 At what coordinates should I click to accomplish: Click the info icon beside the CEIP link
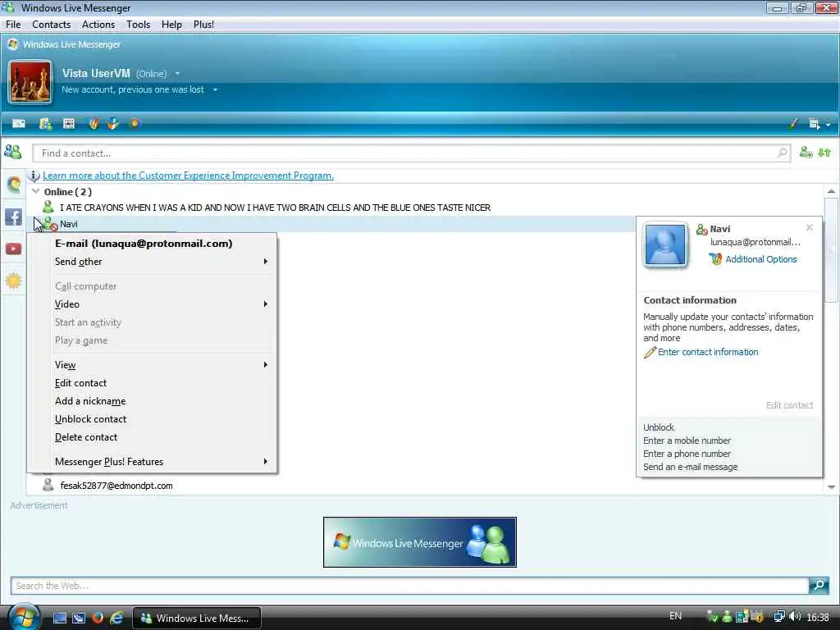[x=34, y=176]
